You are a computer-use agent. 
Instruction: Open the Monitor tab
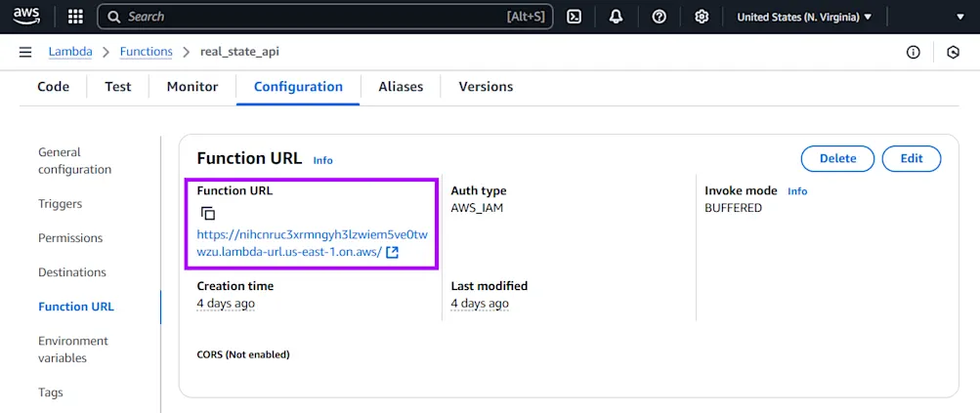192,87
